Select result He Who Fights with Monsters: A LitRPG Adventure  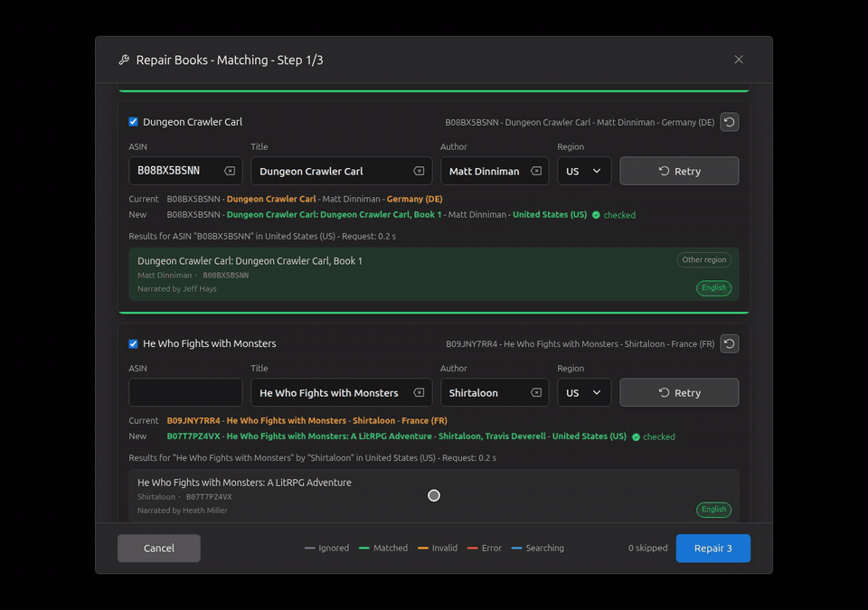(434, 495)
